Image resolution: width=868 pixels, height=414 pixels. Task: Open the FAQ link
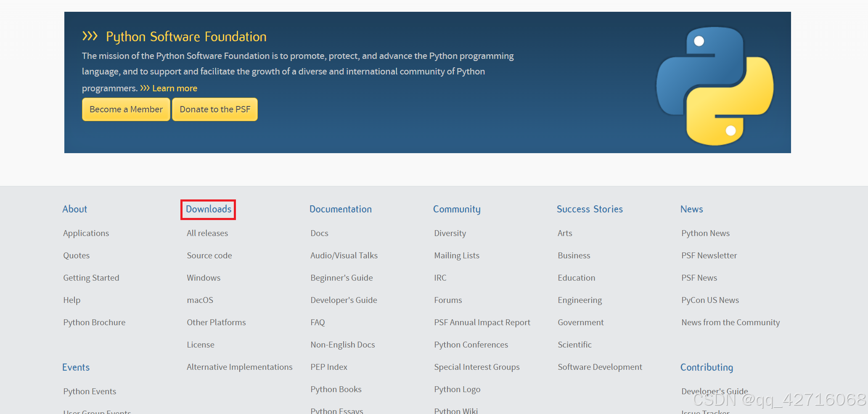pos(318,322)
